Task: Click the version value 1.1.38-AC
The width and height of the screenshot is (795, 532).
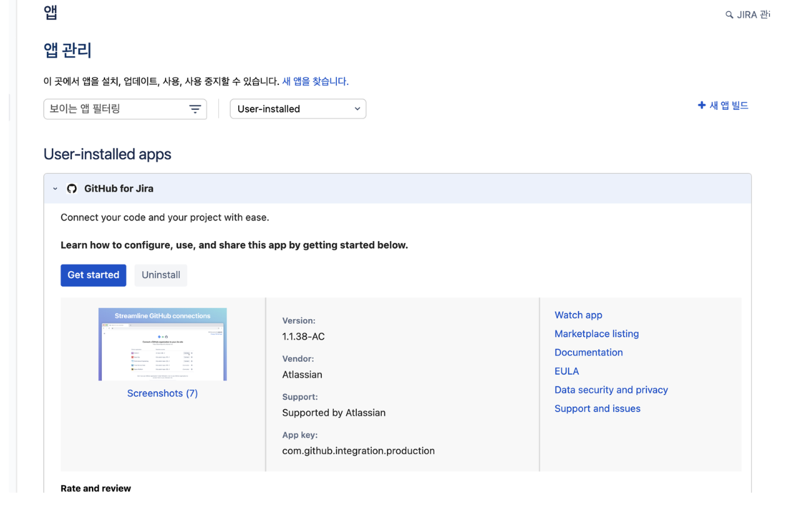Action: pyautogui.click(x=303, y=337)
